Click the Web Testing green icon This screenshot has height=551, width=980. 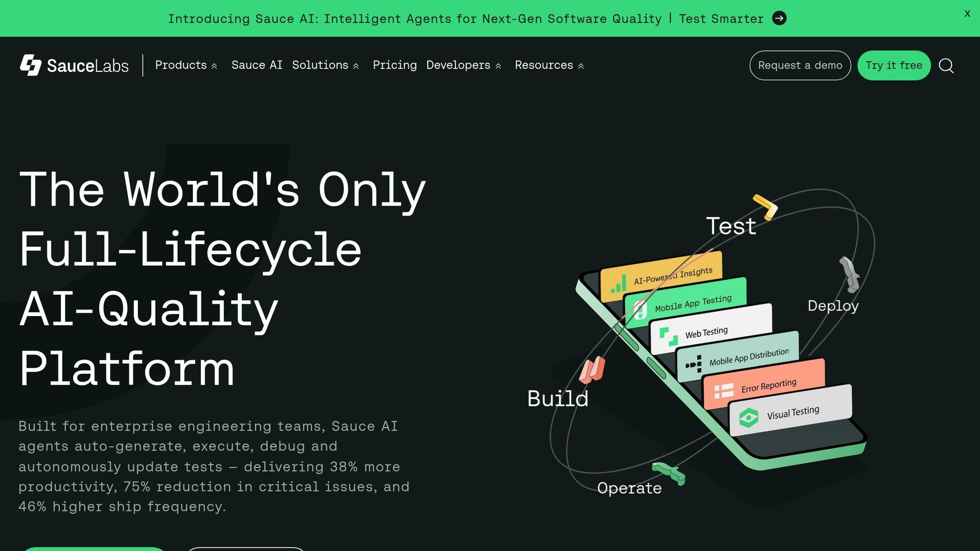point(668,336)
